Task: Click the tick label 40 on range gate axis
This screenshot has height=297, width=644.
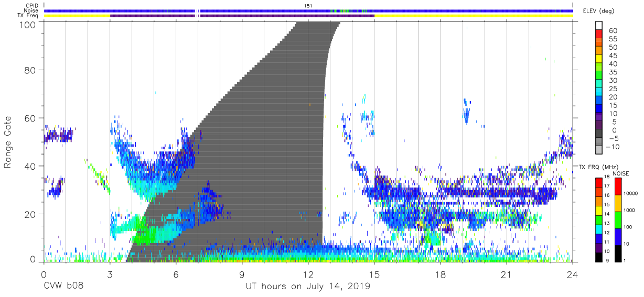Action: [x=30, y=166]
